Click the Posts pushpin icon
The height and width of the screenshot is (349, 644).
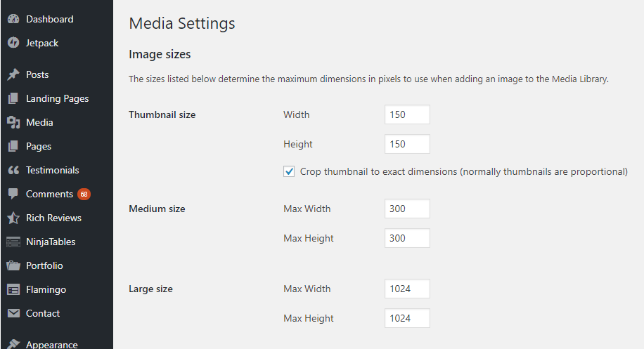click(x=13, y=74)
